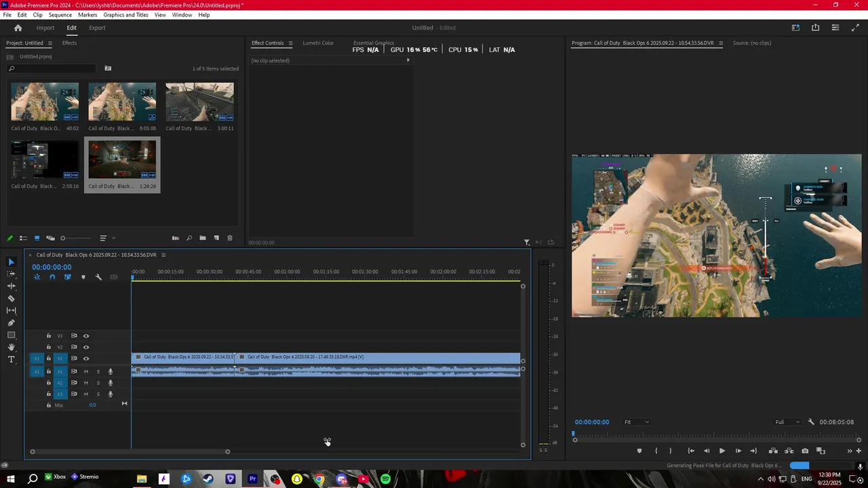Switch Project panel to Freeform view
The height and width of the screenshot is (488, 868).
pyautogui.click(x=50, y=238)
